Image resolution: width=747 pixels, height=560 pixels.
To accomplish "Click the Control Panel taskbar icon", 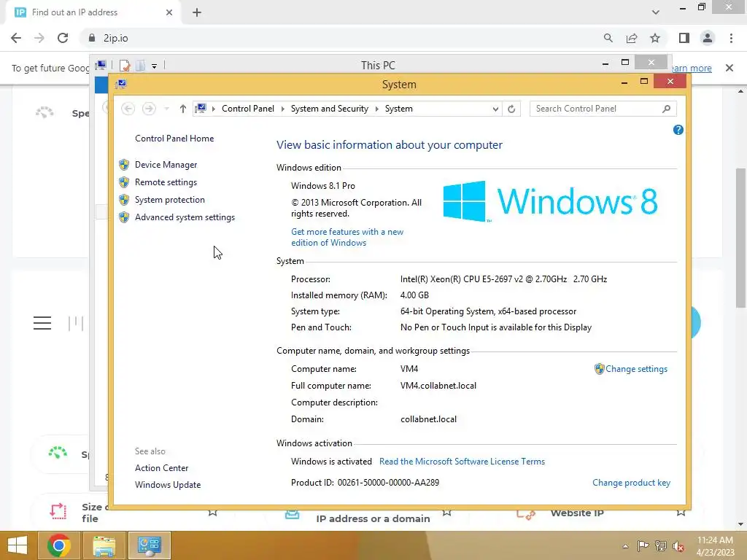I will tap(149, 545).
